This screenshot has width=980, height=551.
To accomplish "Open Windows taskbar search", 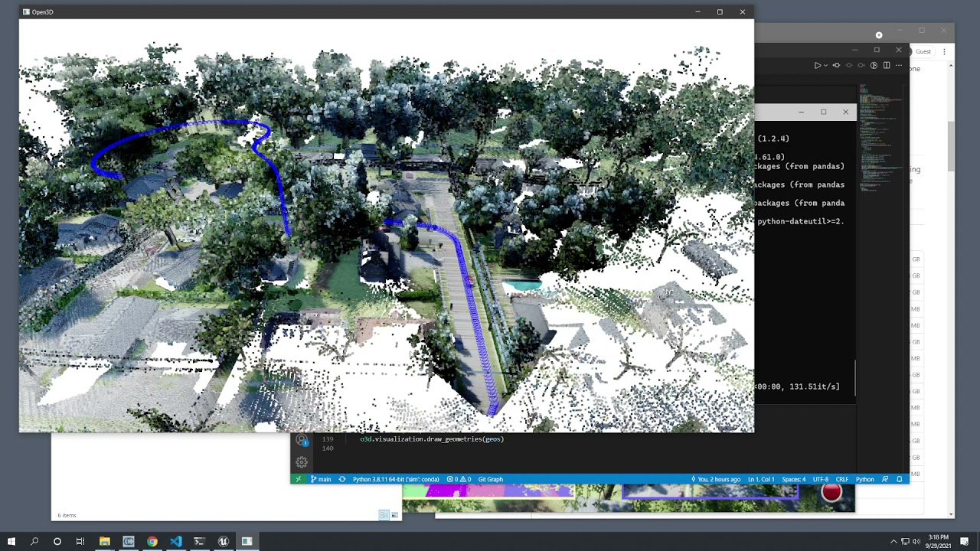I will pyautogui.click(x=34, y=542).
